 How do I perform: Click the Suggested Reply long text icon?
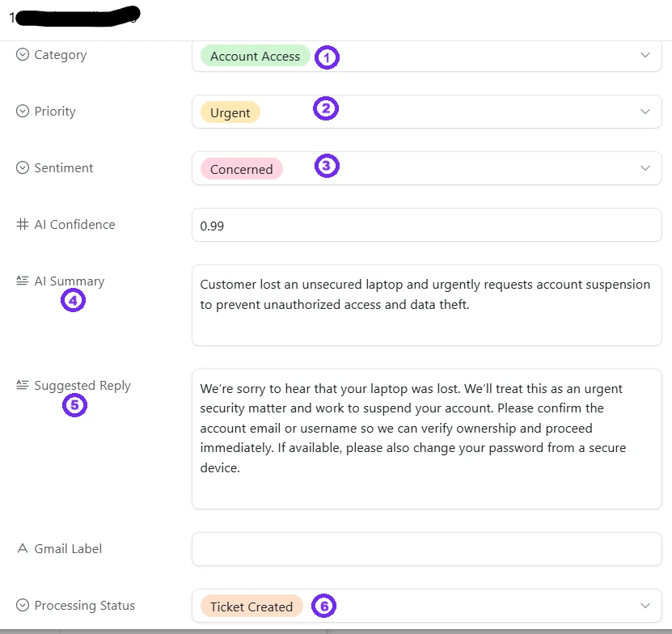23,385
